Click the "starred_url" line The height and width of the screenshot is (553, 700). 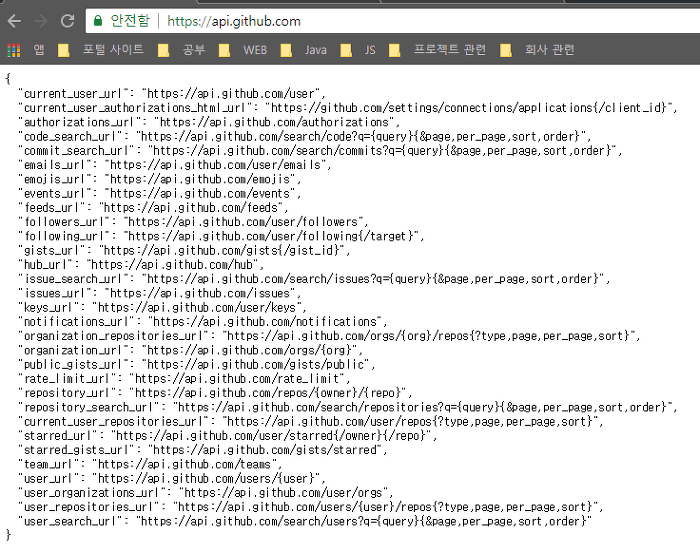click(228, 436)
